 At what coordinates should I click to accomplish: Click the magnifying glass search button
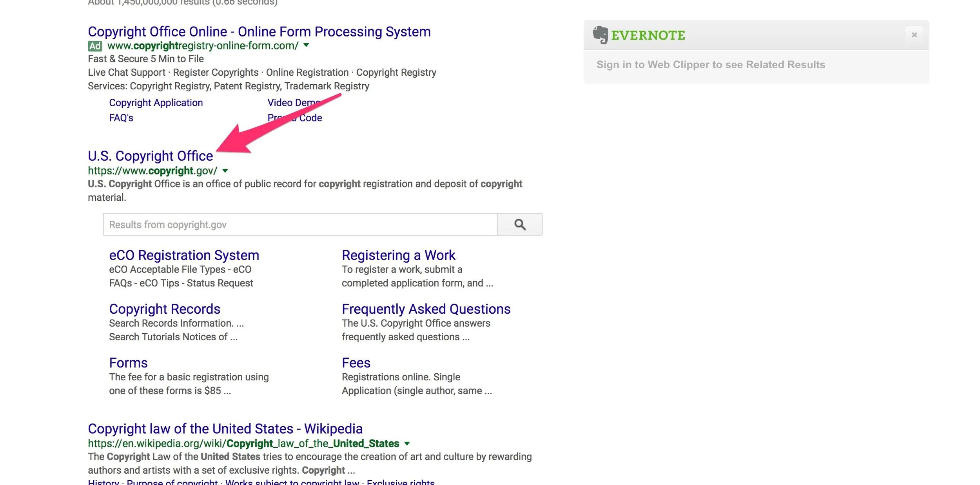coord(519,224)
